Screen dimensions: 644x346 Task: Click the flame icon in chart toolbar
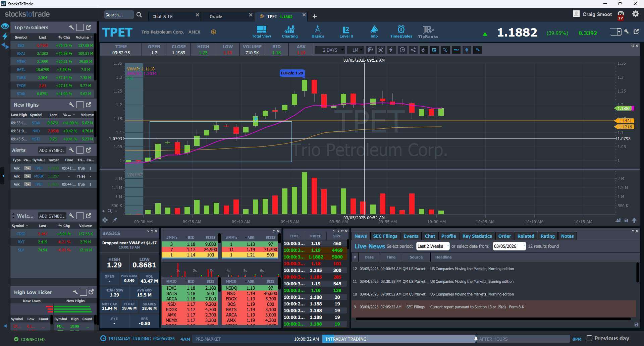click(x=423, y=50)
